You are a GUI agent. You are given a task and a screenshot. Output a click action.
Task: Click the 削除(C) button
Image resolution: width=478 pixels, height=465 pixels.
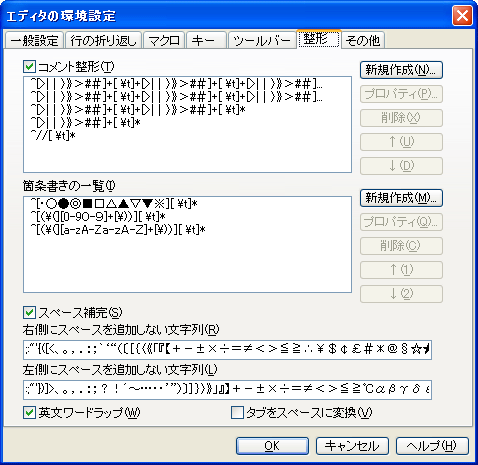pyautogui.click(x=401, y=246)
